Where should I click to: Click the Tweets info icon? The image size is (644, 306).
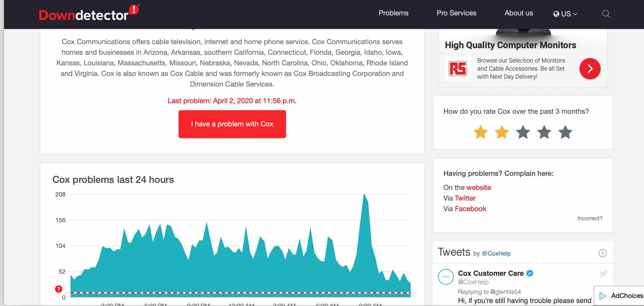[x=602, y=253]
